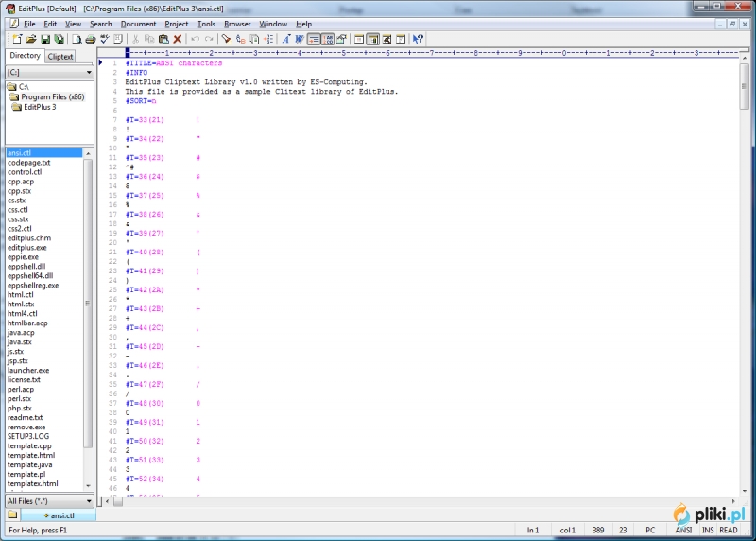Viewport: 756px width, 541px height.
Task: Click the Paste clipboard icon
Action: 163,39
